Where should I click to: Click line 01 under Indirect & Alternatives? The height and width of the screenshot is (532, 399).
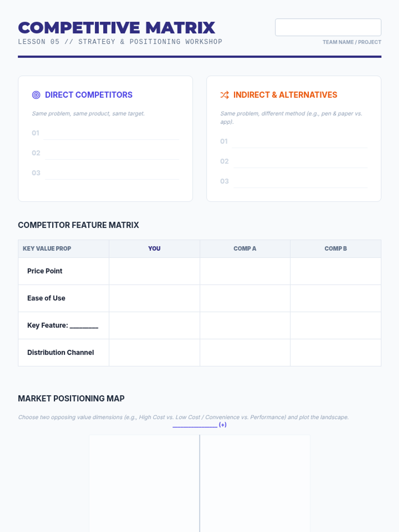(300, 142)
